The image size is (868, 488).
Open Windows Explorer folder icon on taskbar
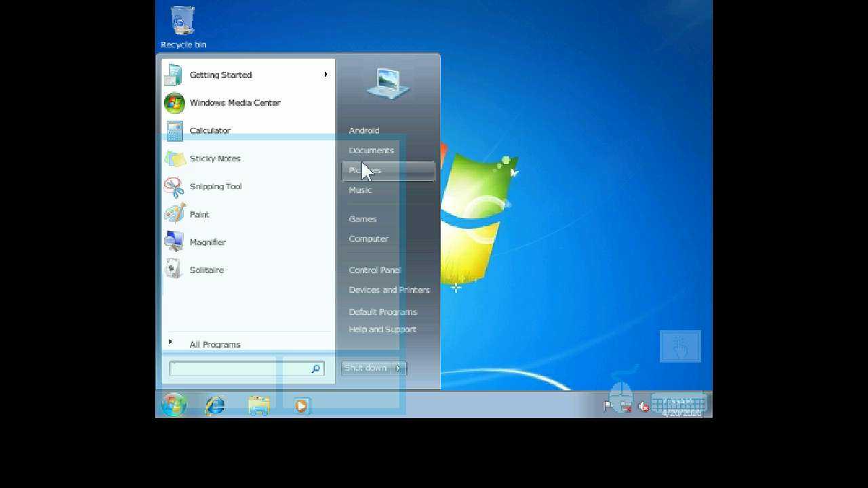point(258,405)
